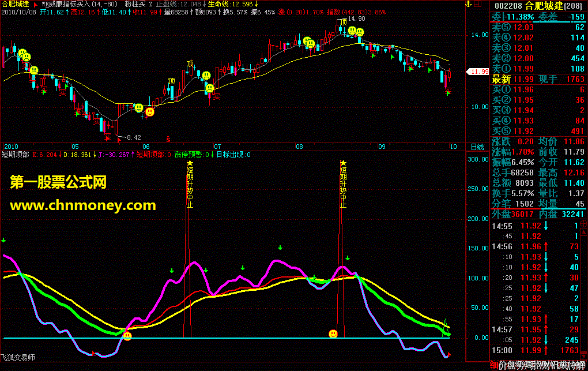Click the 14.00 value on the price axis
Image resolution: width=588 pixels, height=371 pixels.
point(480,35)
